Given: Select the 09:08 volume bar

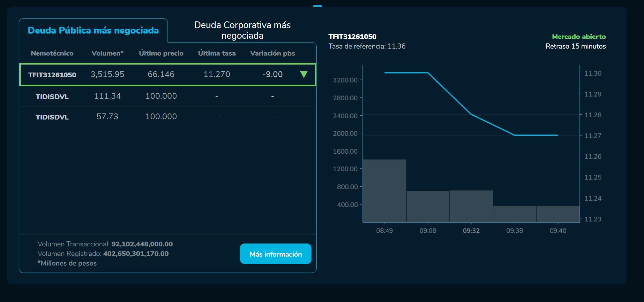Looking at the screenshot, I should [428, 206].
